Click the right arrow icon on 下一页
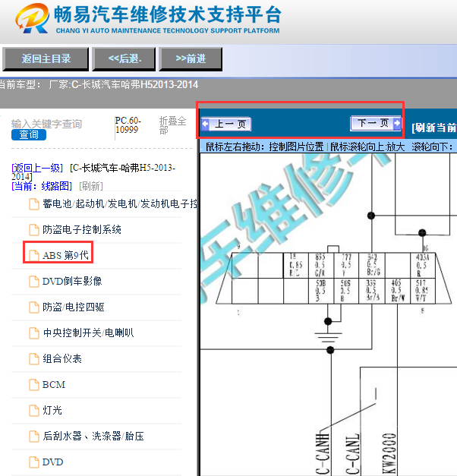457x476 pixels. [397, 123]
